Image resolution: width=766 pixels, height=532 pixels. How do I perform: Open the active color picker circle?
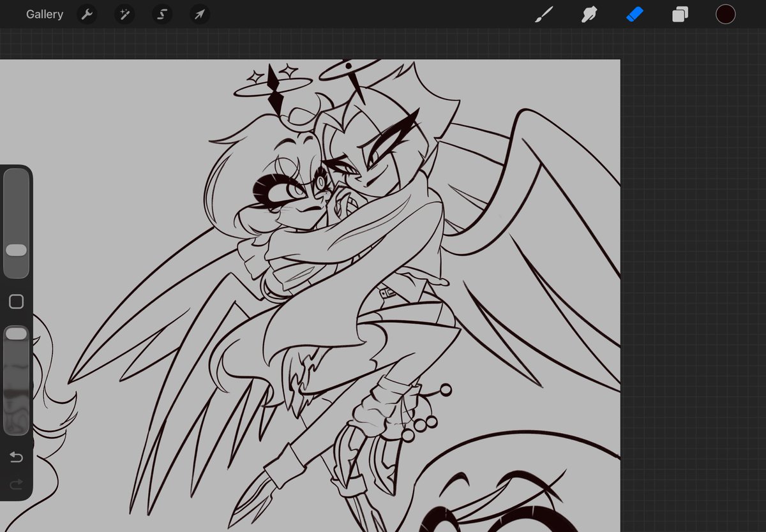click(x=726, y=14)
